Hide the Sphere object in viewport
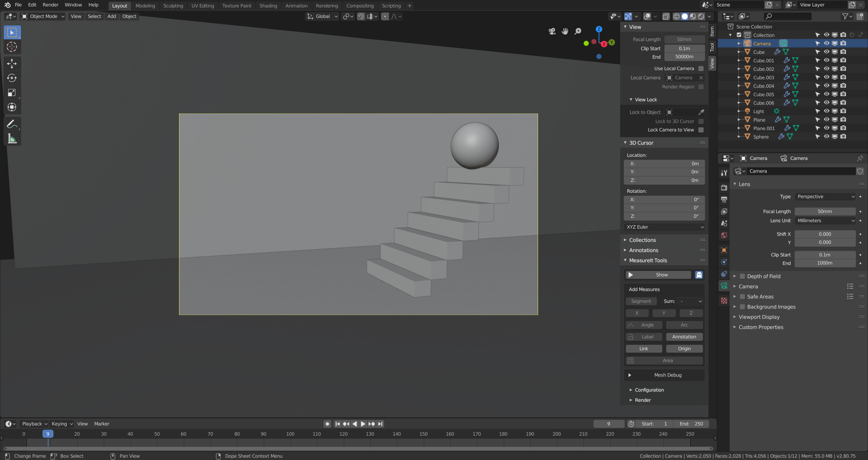The height and width of the screenshot is (460, 868). [827, 137]
